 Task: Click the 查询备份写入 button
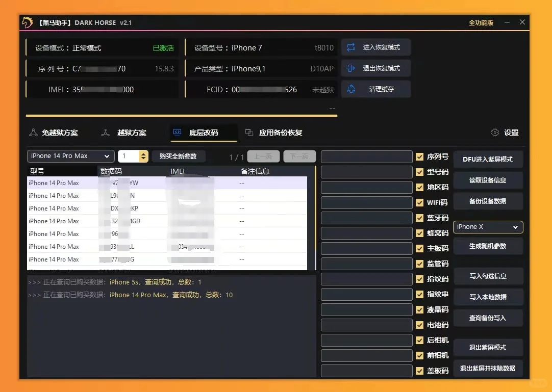[488, 318]
